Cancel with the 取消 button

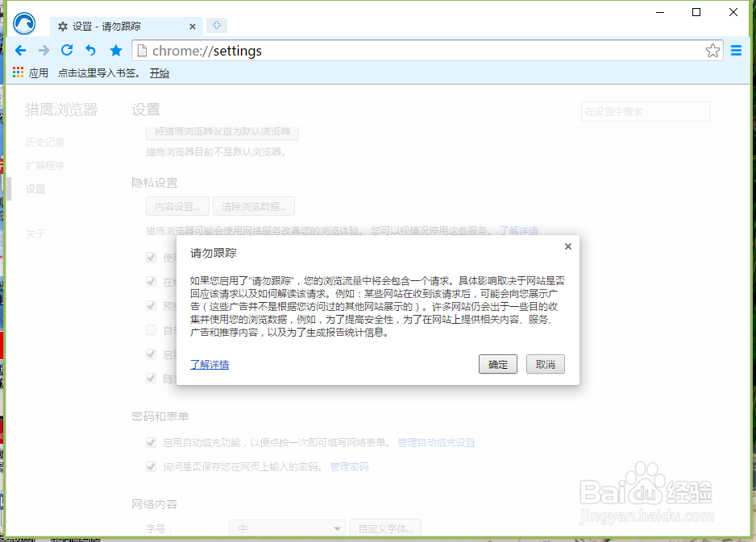[546, 364]
